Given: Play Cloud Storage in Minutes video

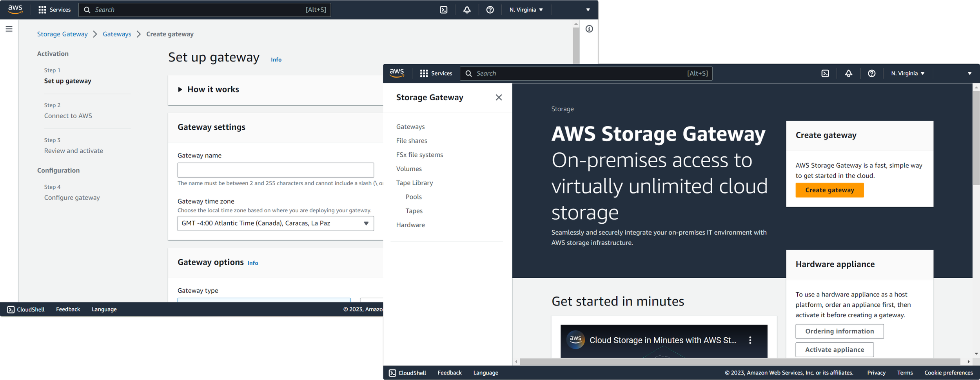Looking at the screenshot, I should (664, 341).
